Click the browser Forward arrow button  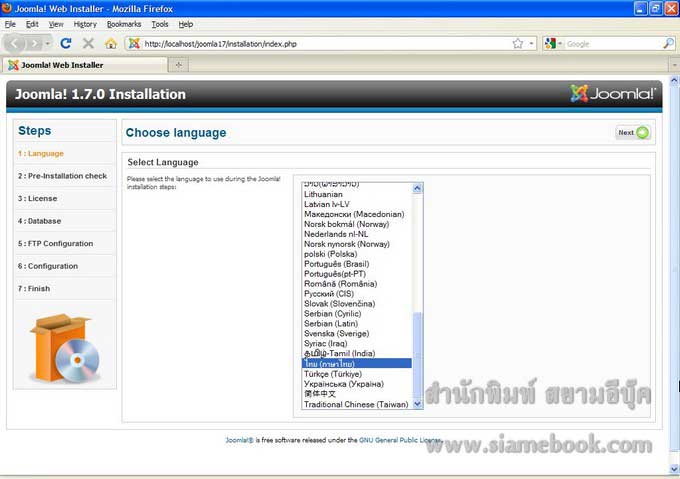point(34,43)
